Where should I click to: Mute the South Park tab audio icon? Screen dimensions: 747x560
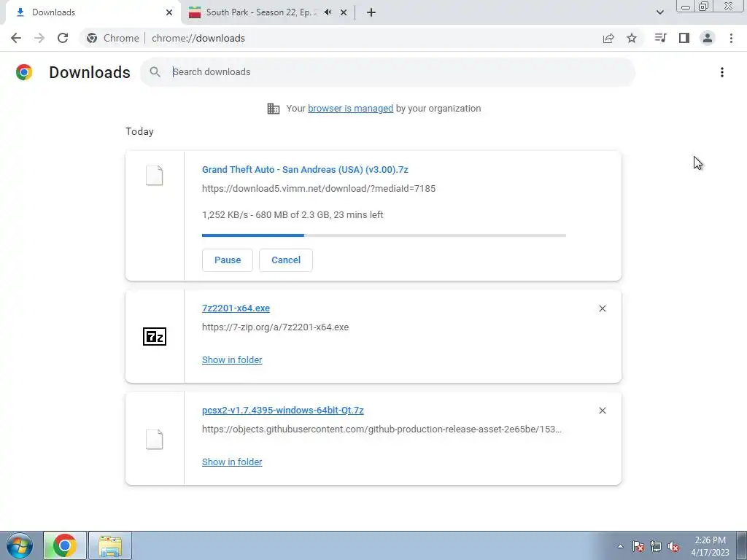pyautogui.click(x=328, y=12)
